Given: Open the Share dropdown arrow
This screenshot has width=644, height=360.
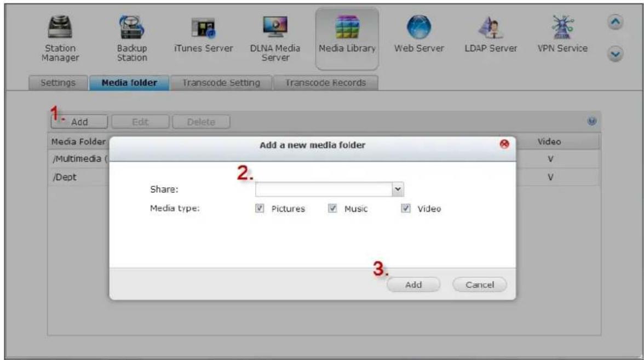Looking at the screenshot, I should [398, 190].
